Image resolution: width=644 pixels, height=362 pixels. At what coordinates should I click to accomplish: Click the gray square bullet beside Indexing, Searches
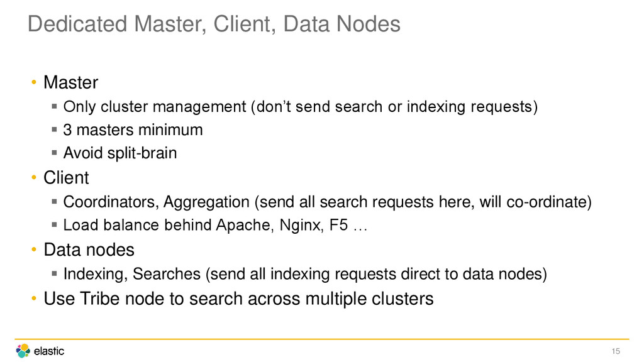(x=54, y=273)
